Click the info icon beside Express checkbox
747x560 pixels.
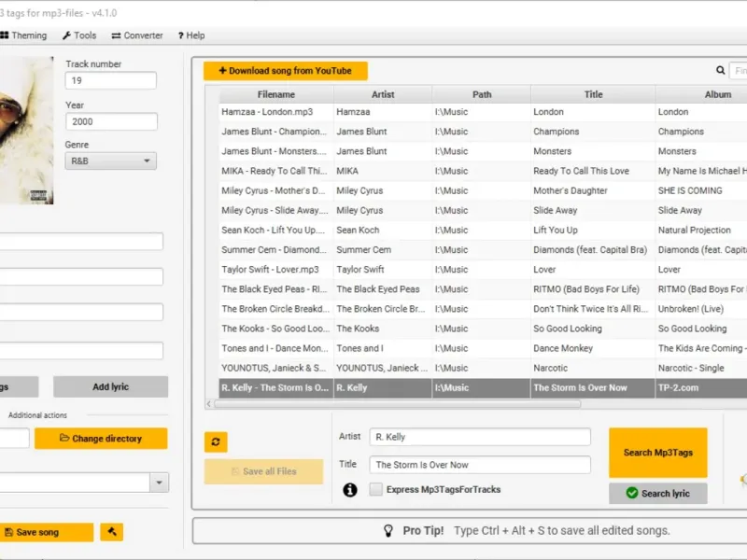(350, 490)
